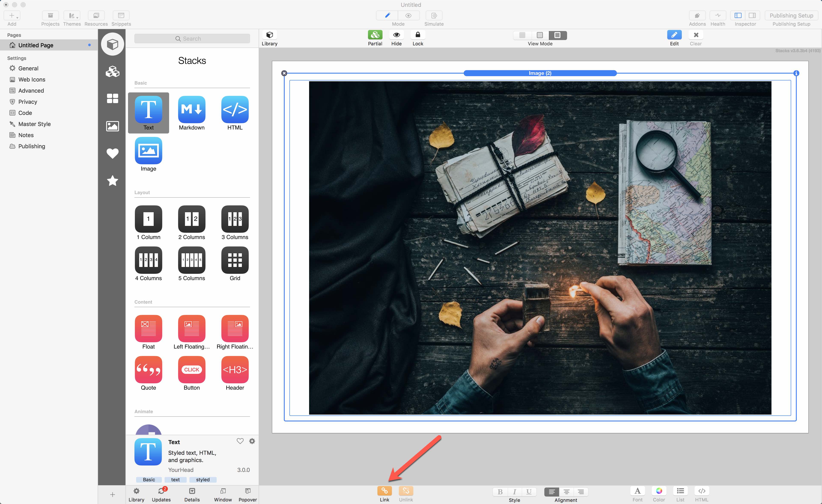Switch Mode to Preview eye
The image size is (822, 504).
point(408,15)
